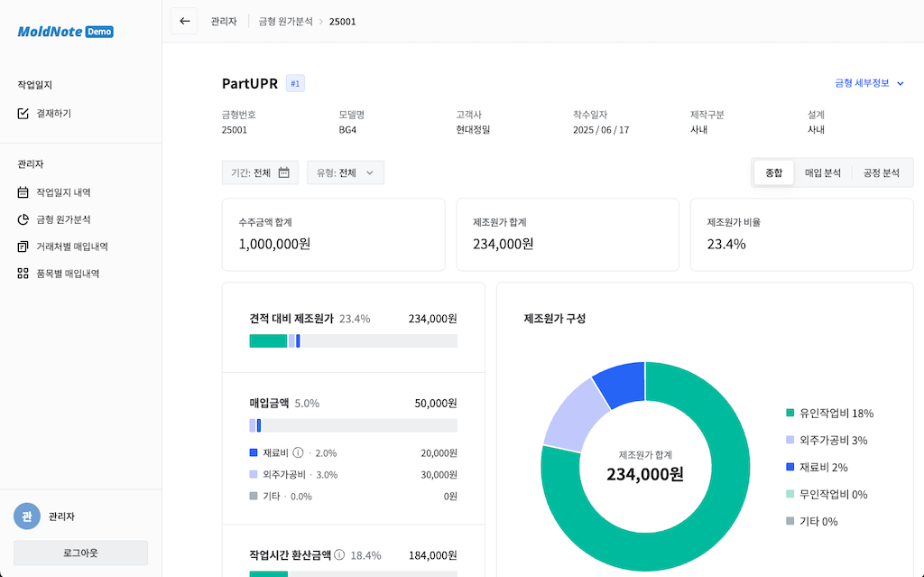Open the 유형 type dropdown
Viewport: 924px width, 577px height.
[346, 172]
